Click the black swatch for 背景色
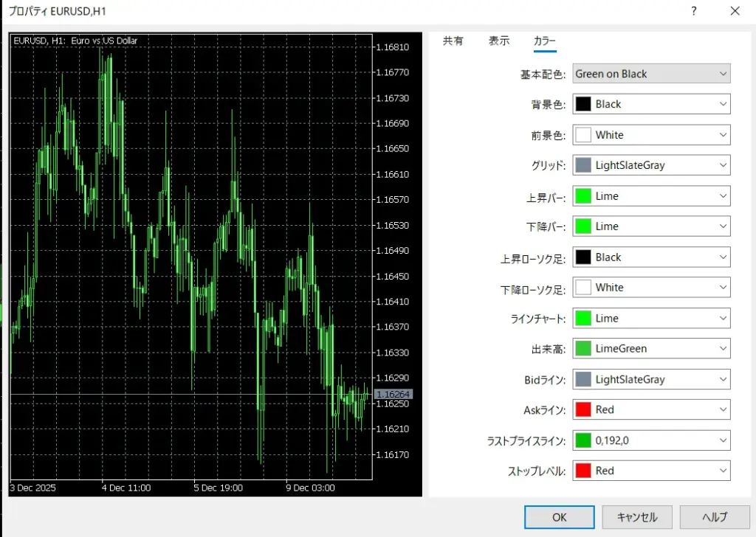 click(x=583, y=104)
